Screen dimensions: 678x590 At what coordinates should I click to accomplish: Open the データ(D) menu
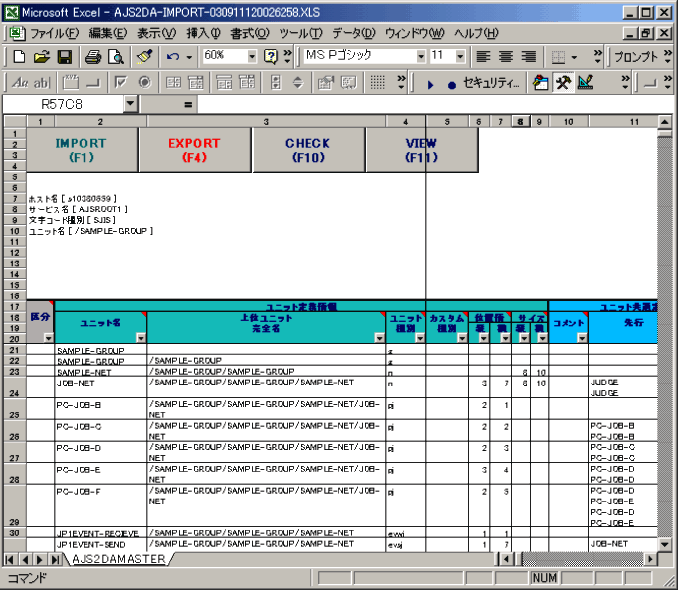click(x=354, y=33)
